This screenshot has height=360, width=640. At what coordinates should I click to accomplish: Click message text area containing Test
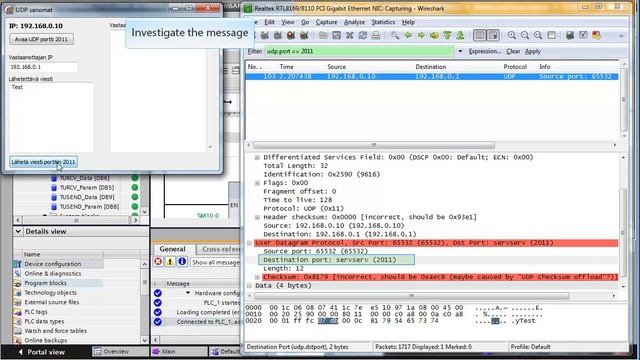coord(51,117)
